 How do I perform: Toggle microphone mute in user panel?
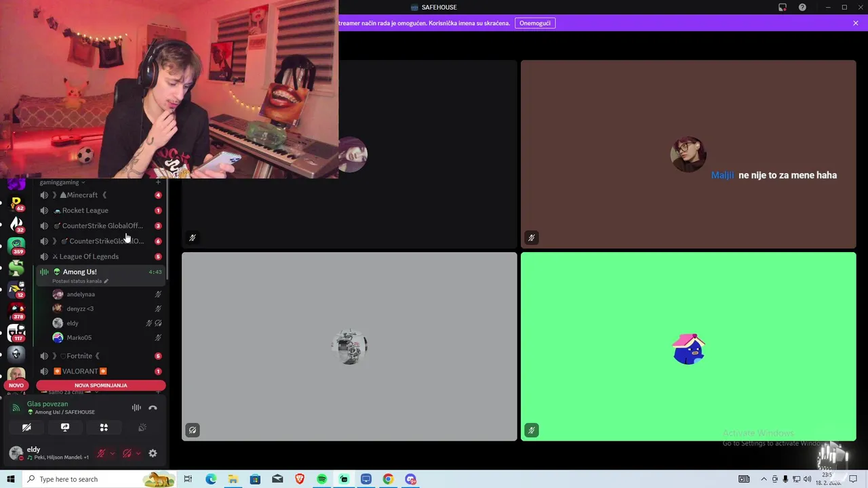coord(102,453)
